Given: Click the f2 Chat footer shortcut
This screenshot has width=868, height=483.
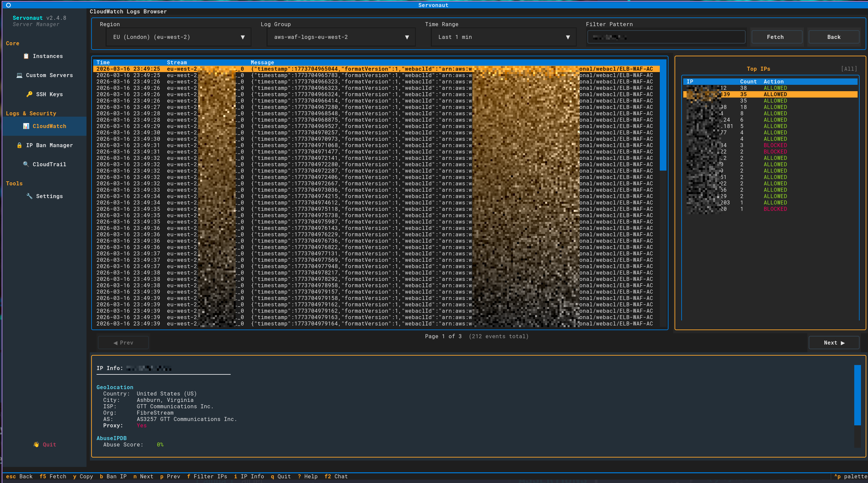Looking at the screenshot, I should [x=336, y=476].
